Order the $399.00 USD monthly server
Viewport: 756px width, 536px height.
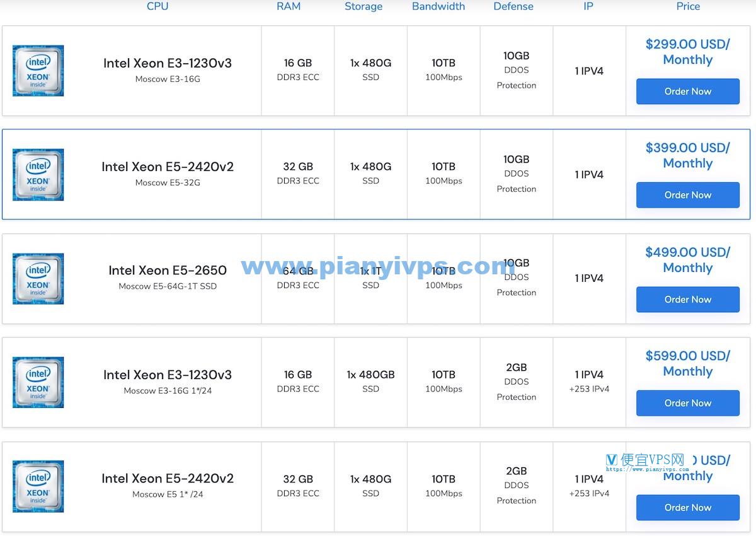687,195
